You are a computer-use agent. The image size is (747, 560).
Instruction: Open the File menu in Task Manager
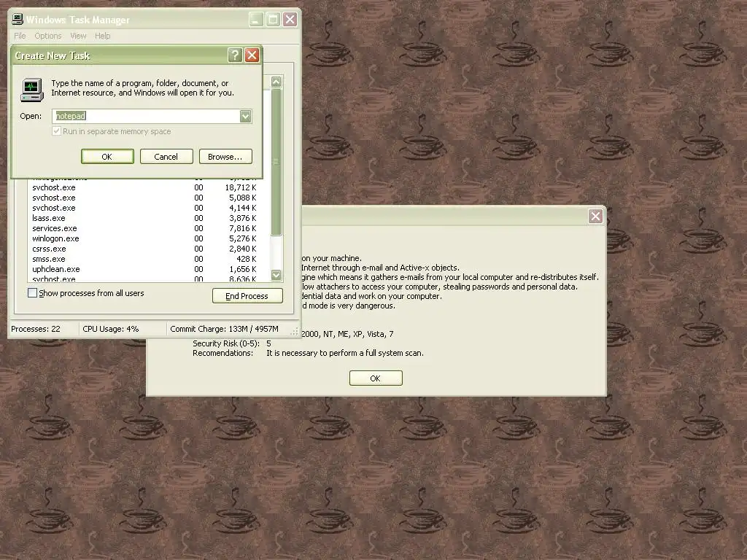pos(20,36)
